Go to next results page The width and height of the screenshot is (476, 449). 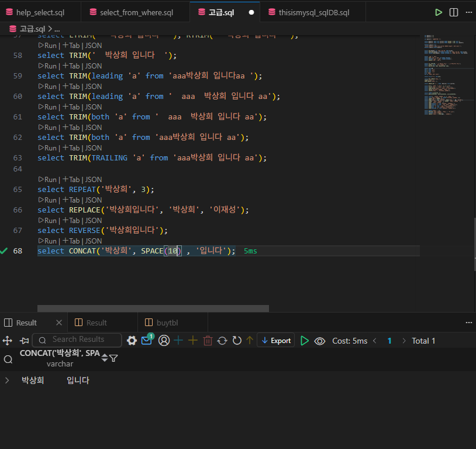[x=403, y=341]
